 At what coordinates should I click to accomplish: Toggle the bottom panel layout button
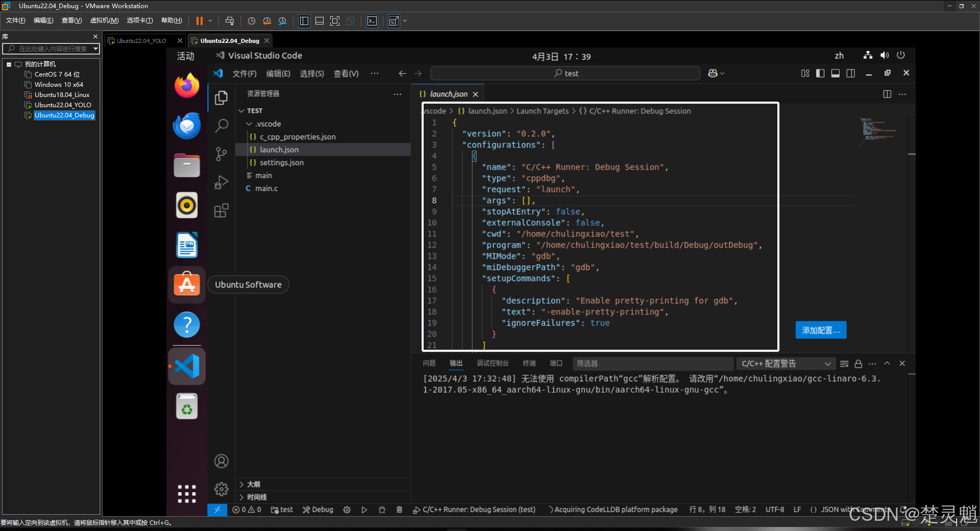point(835,74)
